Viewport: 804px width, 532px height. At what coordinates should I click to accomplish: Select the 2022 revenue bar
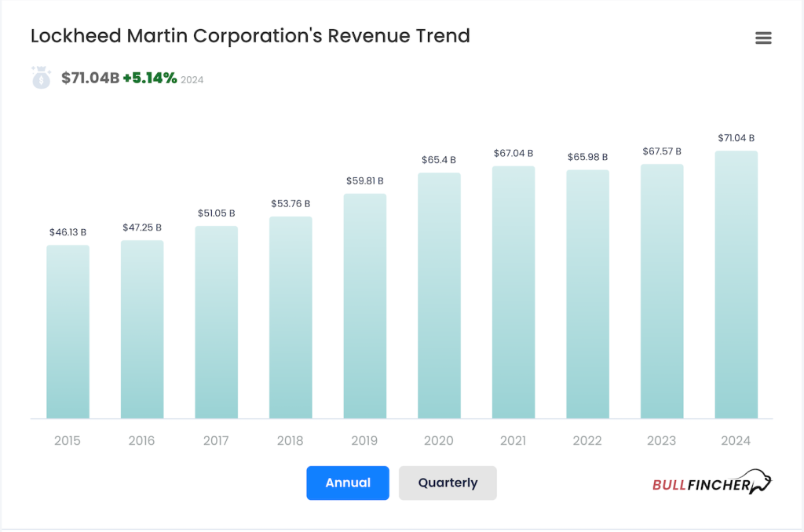click(587, 294)
